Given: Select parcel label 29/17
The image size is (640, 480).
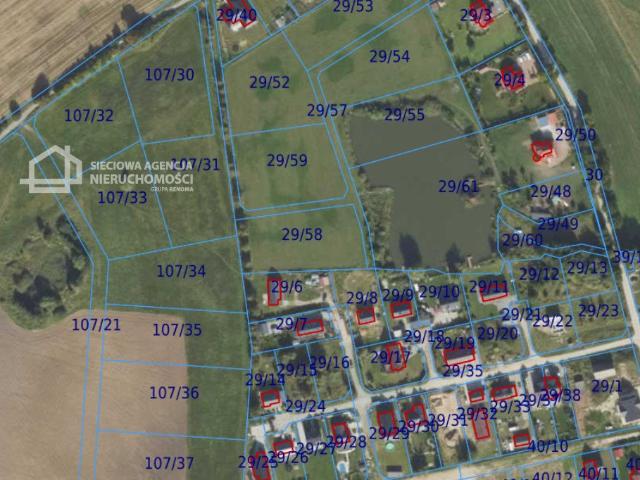Looking at the screenshot, I should [390, 358].
